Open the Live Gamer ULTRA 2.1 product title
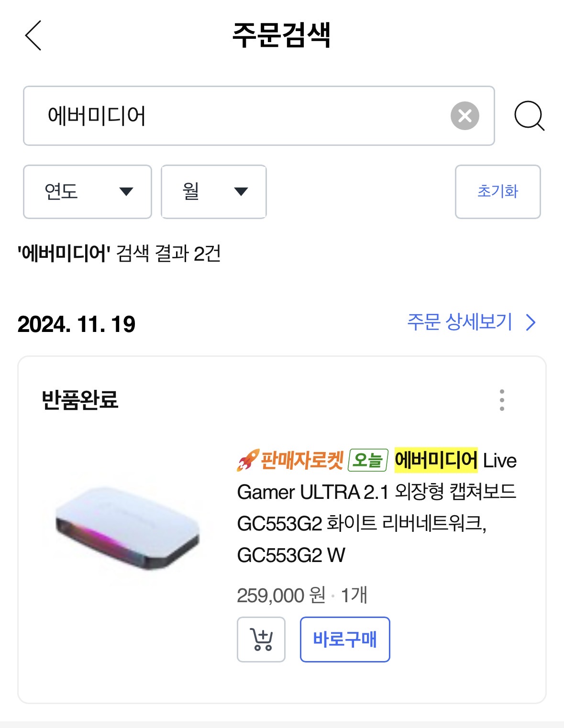 376,508
